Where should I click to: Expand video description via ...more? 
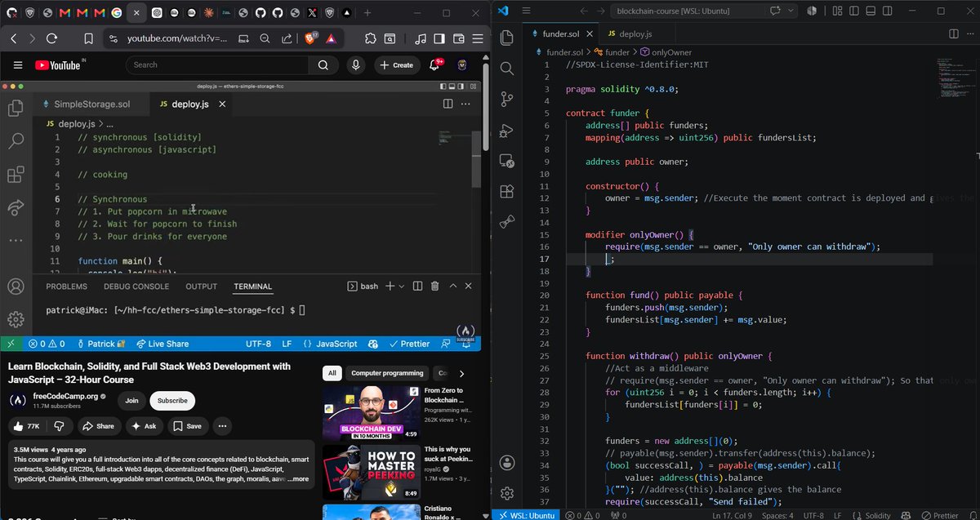coord(297,479)
